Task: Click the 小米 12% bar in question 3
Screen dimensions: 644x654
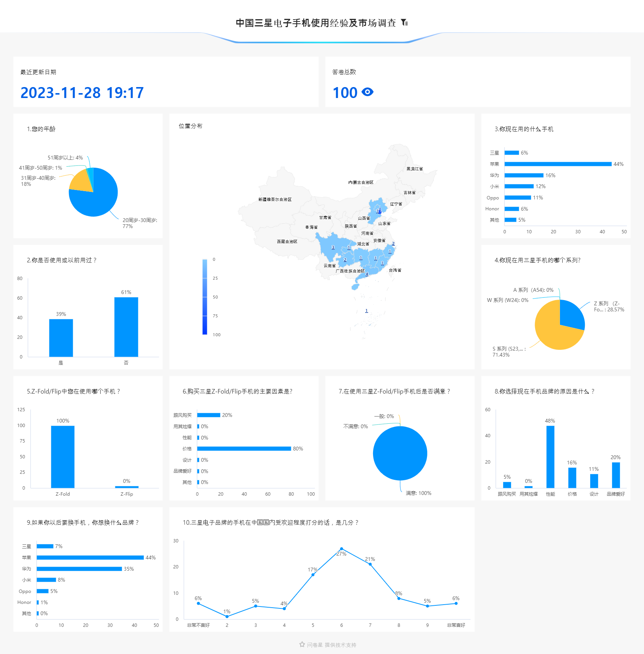Action: point(519,186)
